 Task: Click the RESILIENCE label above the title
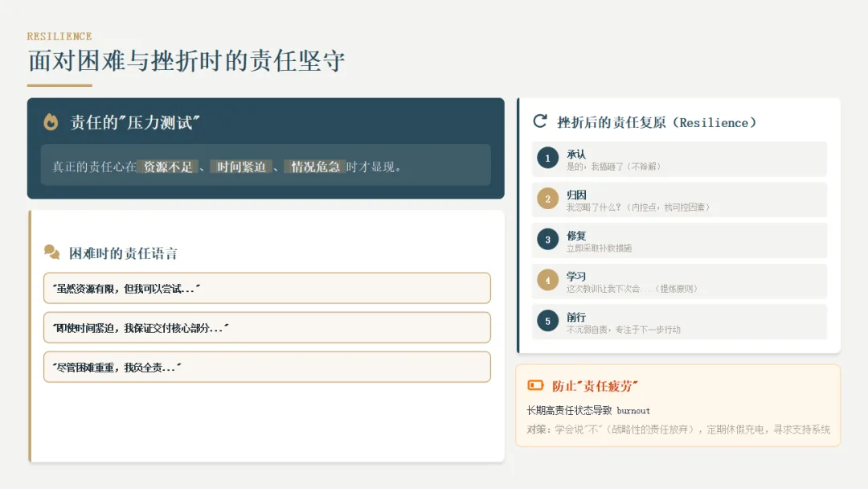(x=59, y=36)
